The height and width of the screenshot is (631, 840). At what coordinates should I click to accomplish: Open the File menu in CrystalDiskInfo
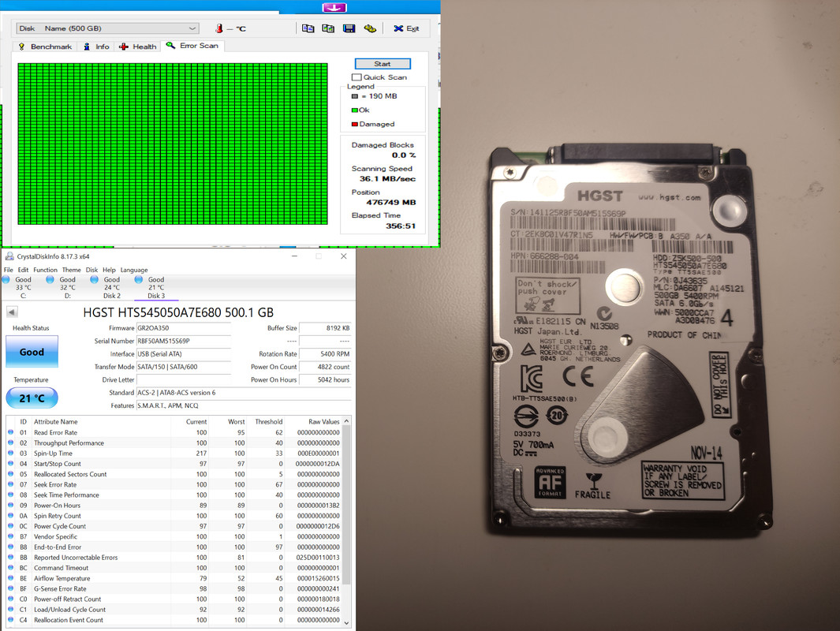[9, 270]
